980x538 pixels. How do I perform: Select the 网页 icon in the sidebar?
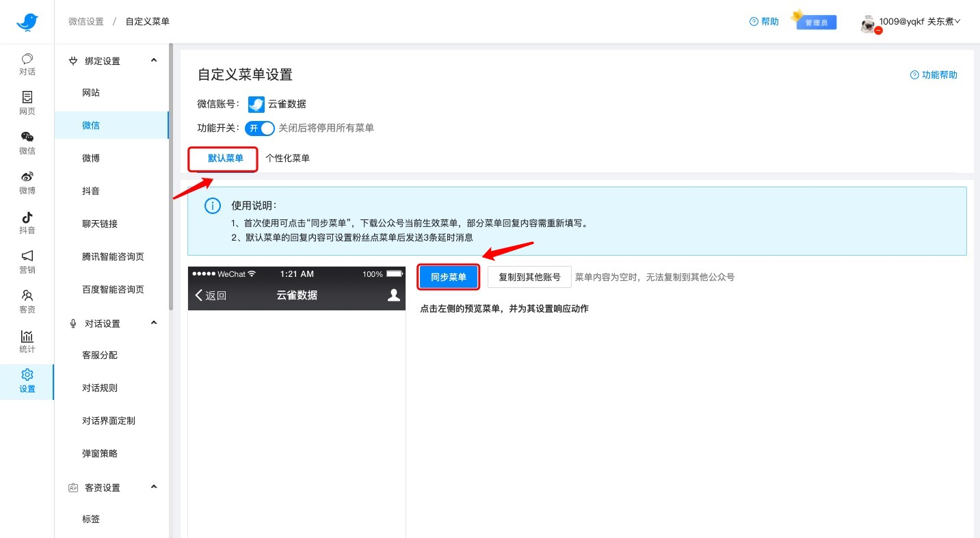27,103
